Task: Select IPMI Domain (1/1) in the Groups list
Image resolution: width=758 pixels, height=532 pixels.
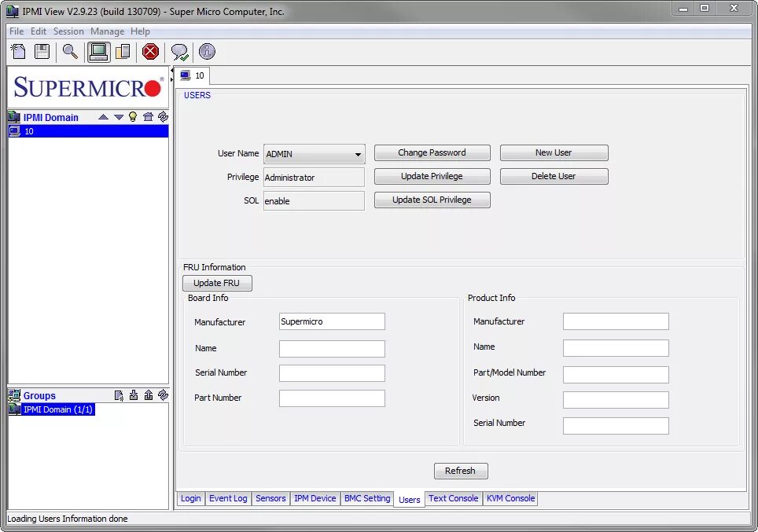Action: point(51,409)
